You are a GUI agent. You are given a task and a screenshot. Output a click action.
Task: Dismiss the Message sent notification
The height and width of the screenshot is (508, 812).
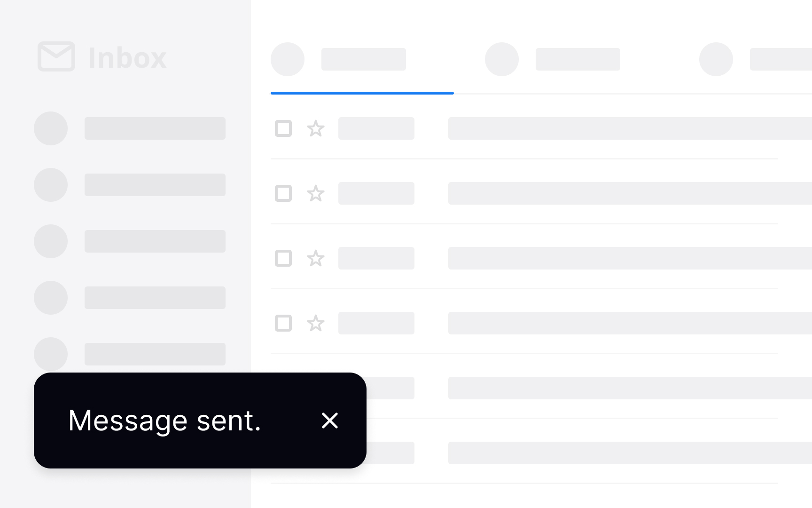tap(330, 421)
